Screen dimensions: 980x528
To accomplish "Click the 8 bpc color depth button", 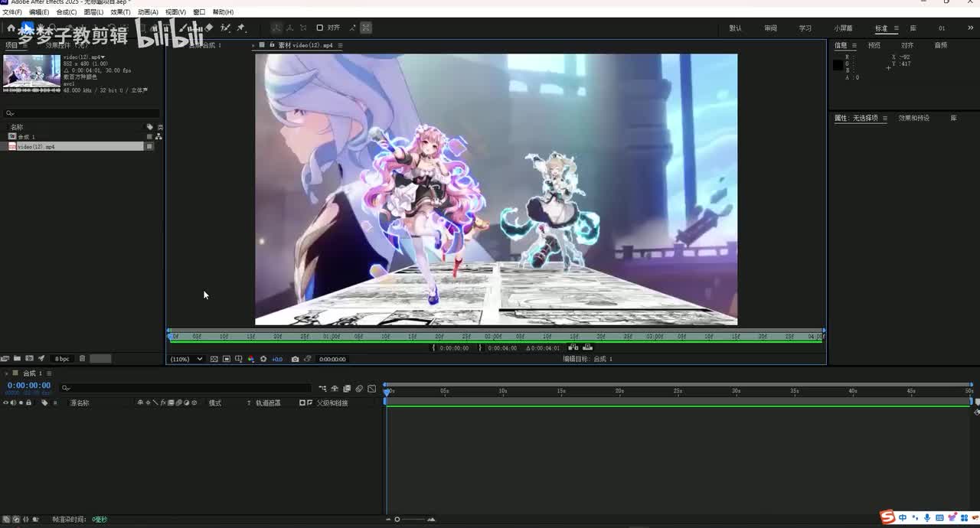I will (62, 358).
